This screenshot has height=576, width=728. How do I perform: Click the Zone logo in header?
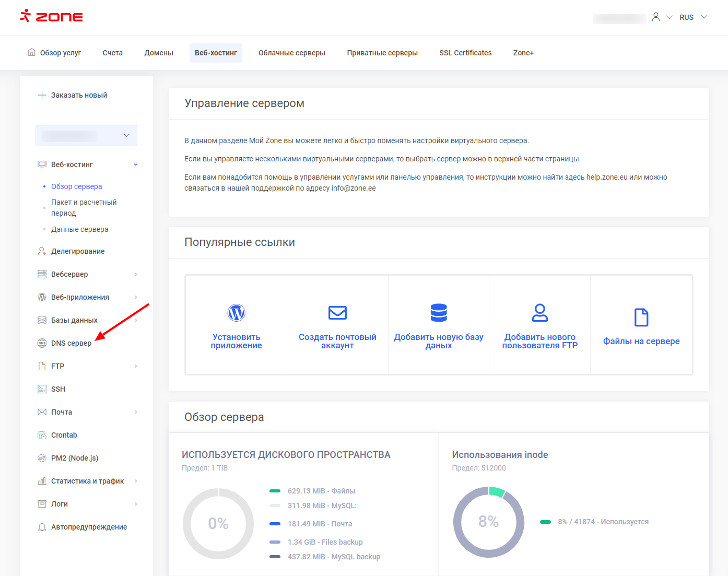51,16
